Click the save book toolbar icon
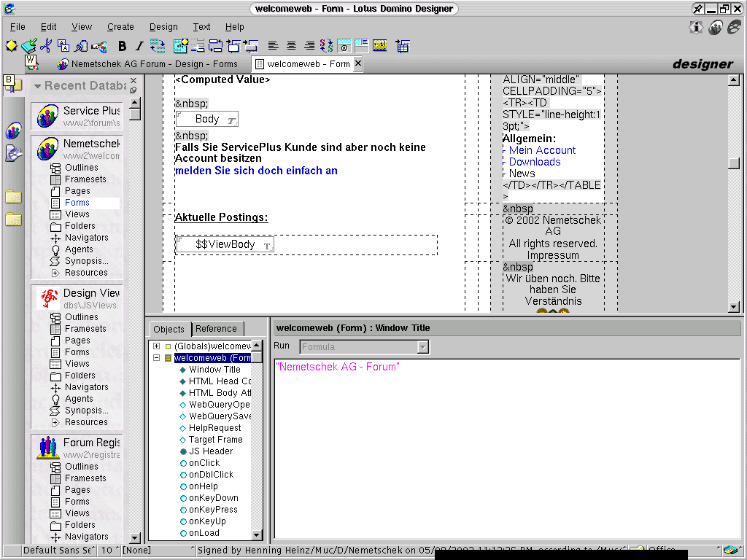The image size is (747, 560). tap(29, 46)
